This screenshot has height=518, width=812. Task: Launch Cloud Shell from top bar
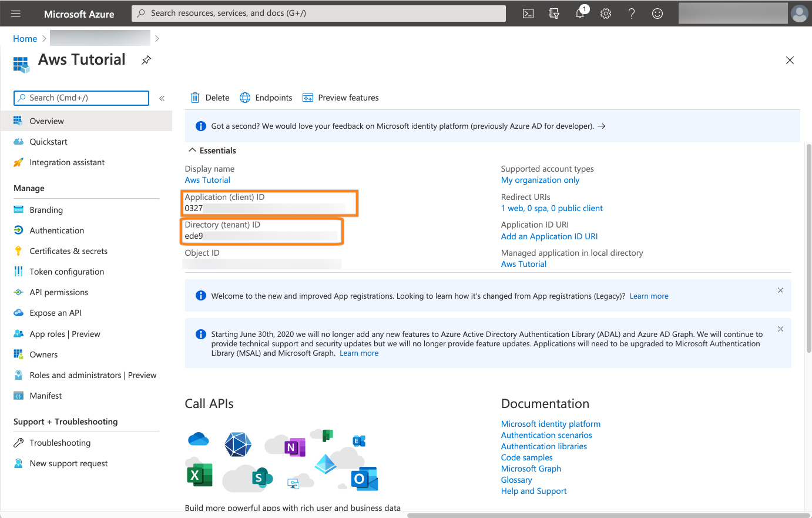point(528,14)
